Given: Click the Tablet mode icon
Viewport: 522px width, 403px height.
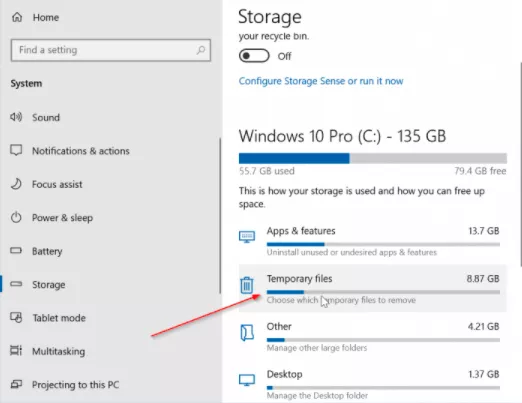Looking at the screenshot, I should [16, 317].
